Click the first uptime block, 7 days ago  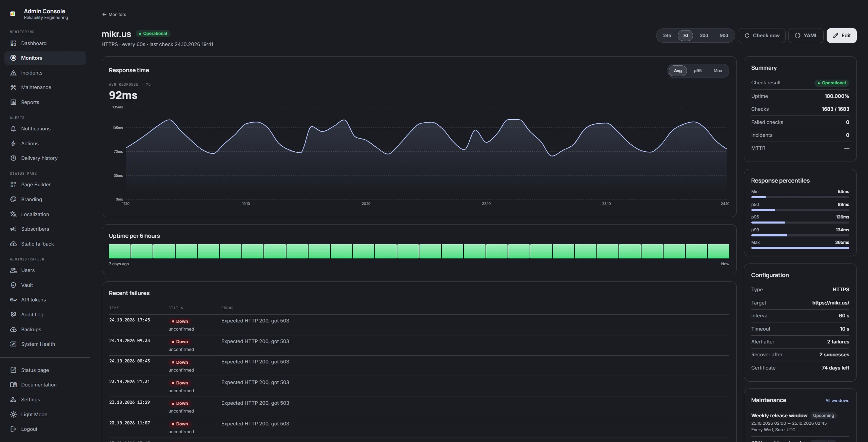pos(120,251)
